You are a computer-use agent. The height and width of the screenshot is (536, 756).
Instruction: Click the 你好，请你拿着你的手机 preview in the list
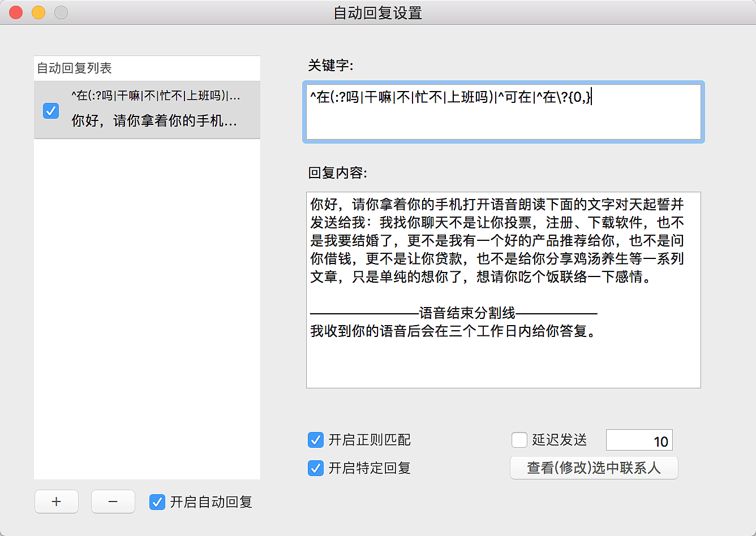(154, 120)
